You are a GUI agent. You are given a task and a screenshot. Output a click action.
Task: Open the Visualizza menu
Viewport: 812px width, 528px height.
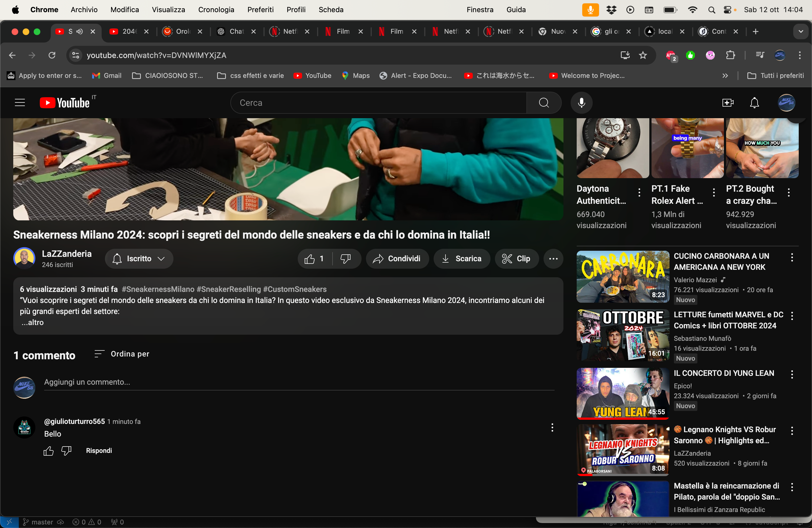tap(168, 10)
